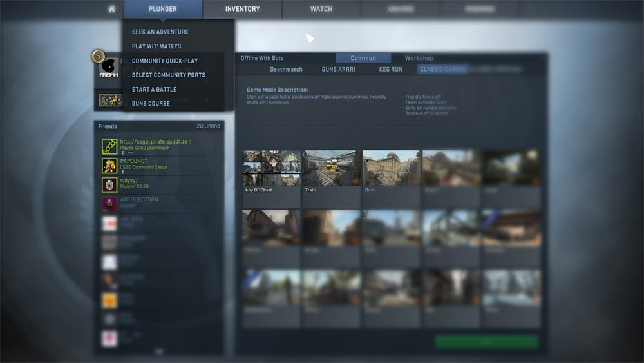Screen dimensions: 644x363
Task: Click splyyy/ friend avatar
Action: coord(109,185)
